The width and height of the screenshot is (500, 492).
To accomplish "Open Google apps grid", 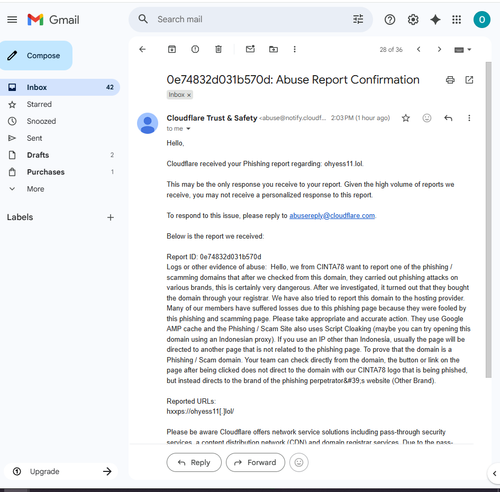I will point(457,20).
